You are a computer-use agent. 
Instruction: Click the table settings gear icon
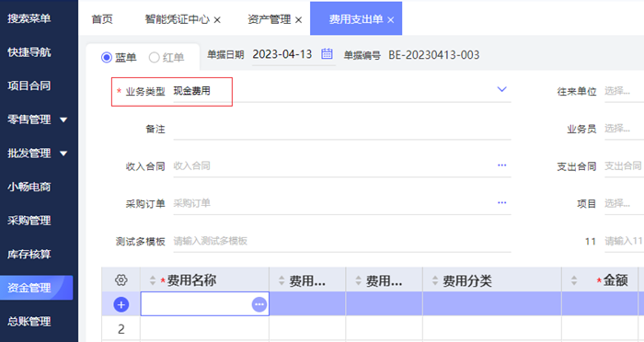tap(121, 280)
